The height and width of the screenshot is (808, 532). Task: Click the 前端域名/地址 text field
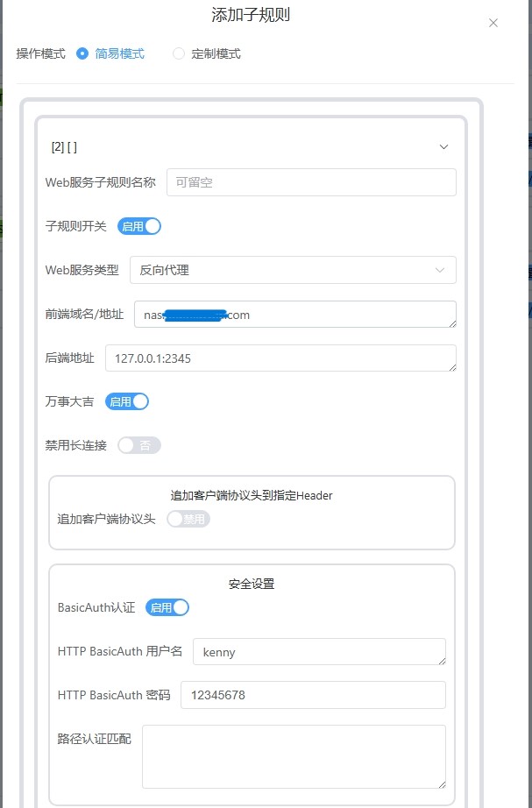[x=294, y=315]
